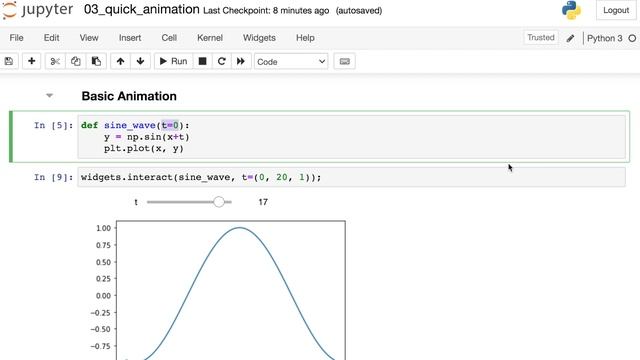Insert a cell below with the plus icon
The width and height of the screenshot is (640, 360).
point(31,61)
